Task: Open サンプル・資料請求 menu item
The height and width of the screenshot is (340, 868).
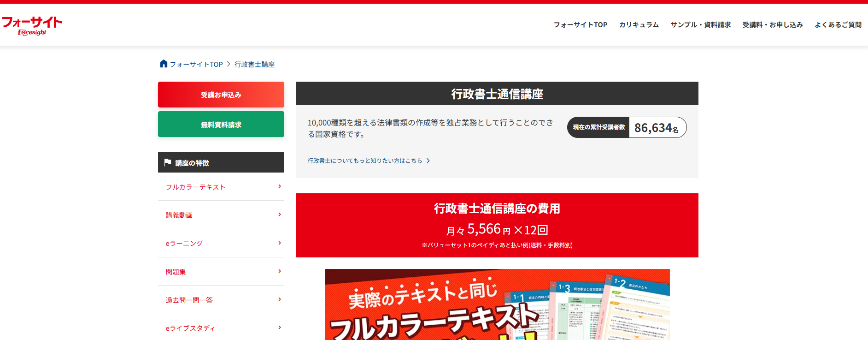Action: 701,25
